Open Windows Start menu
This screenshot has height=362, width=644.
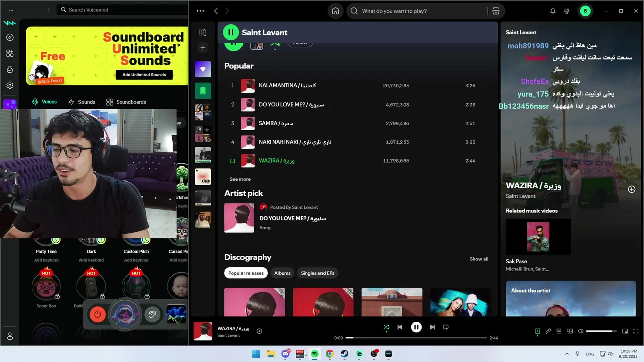[256, 354]
